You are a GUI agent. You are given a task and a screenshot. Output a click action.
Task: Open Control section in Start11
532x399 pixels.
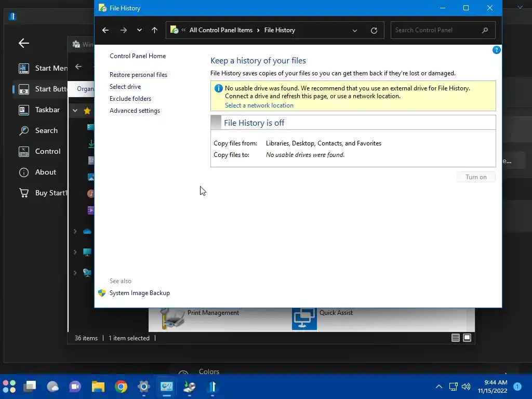(40, 151)
